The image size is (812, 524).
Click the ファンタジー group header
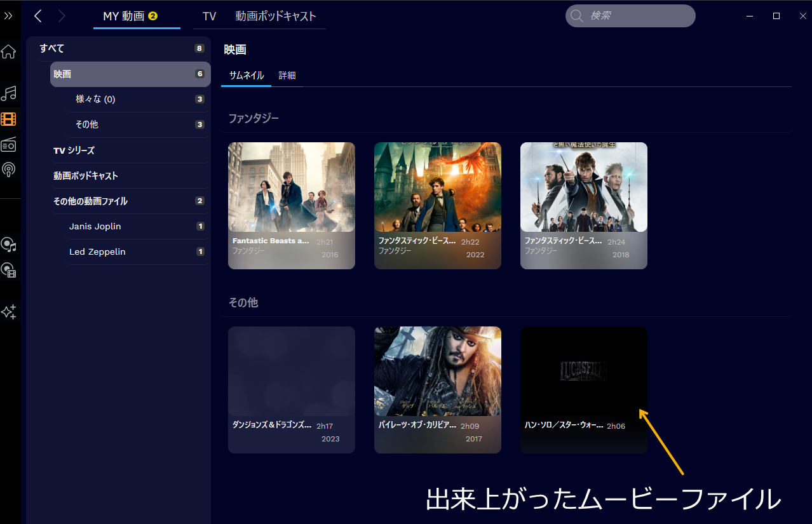click(x=254, y=118)
